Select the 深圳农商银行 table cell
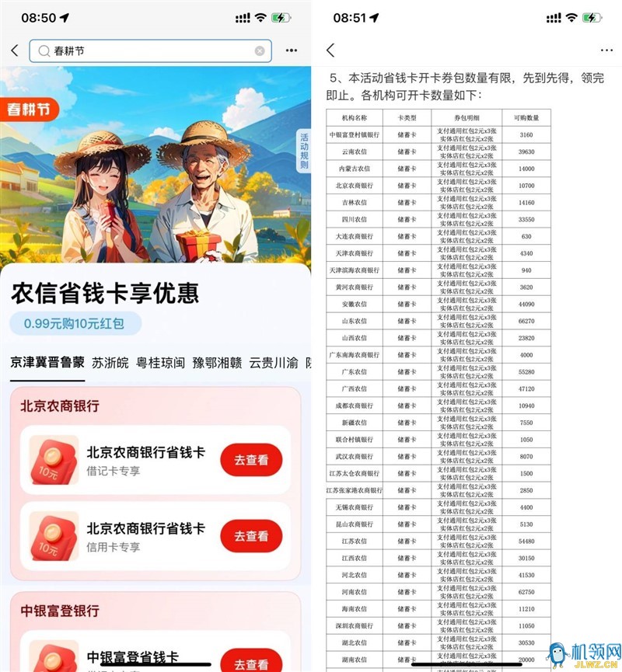622x672 pixels. [x=355, y=625]
